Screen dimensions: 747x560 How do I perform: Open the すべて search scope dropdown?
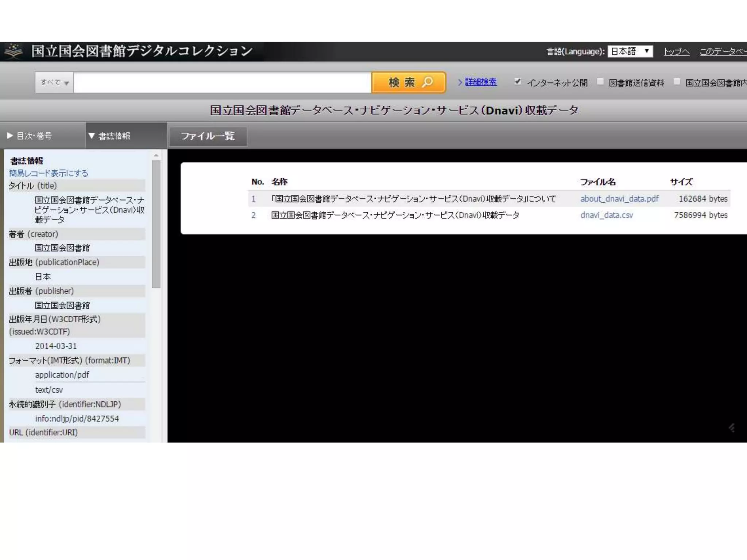[54, 83]
